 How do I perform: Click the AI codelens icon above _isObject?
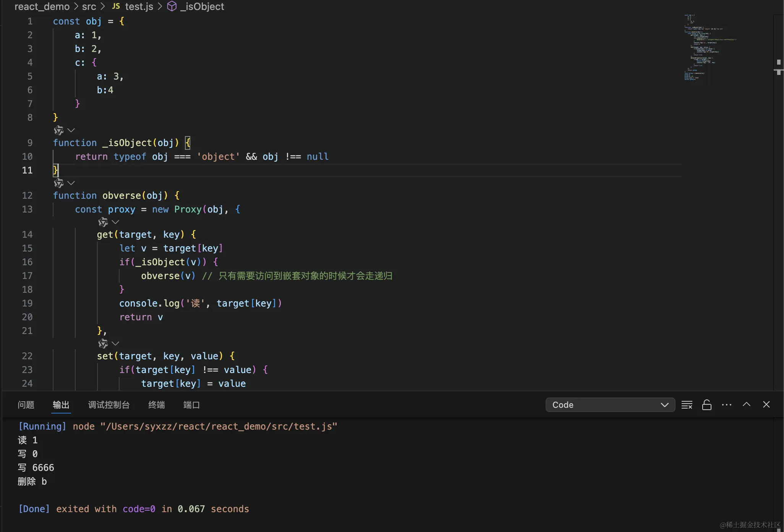click(58, 130)
